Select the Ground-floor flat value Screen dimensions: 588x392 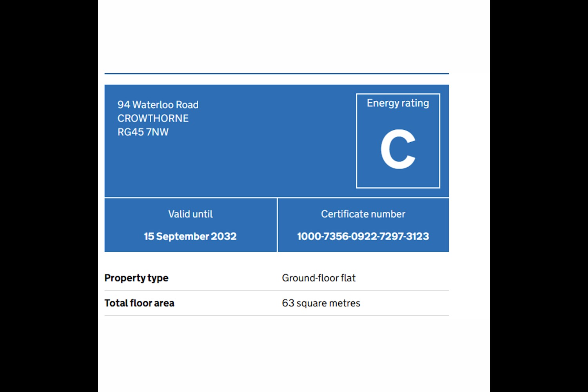(x=319, y=278)
